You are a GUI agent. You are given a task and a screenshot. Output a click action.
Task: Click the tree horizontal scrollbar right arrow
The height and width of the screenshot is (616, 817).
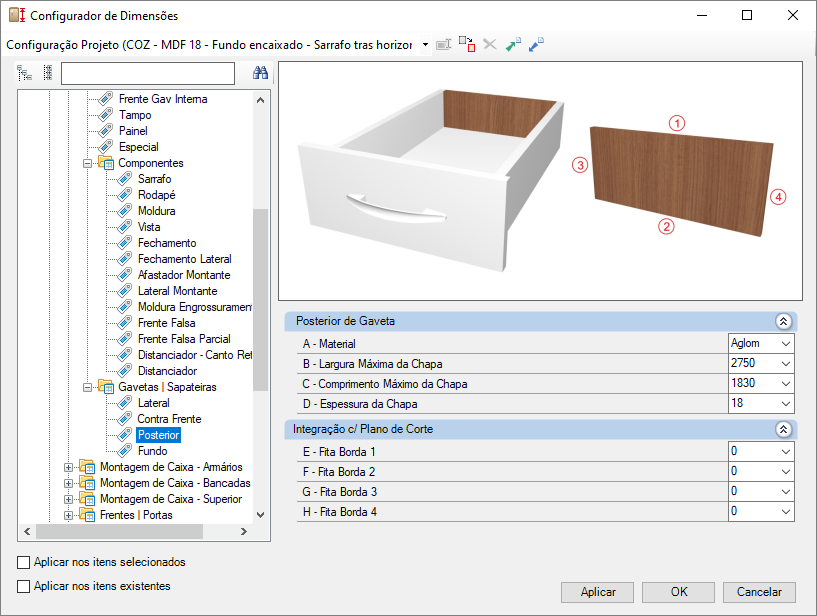[244, 532]
